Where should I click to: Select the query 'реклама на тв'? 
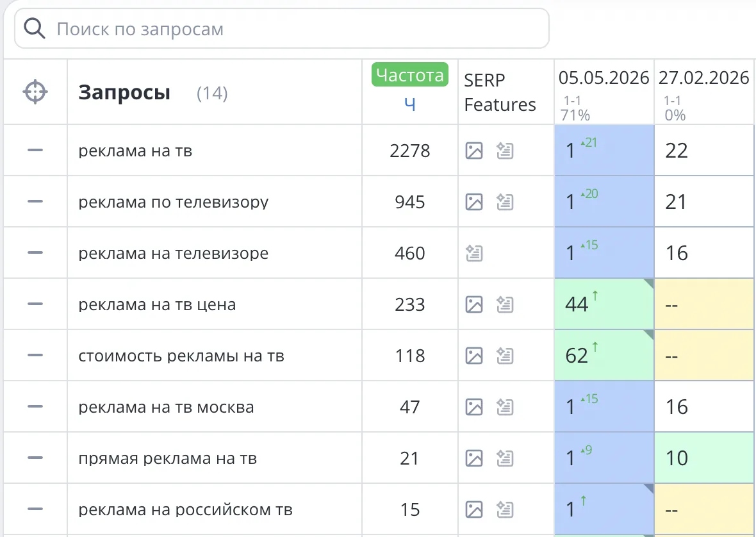[135, 151]
